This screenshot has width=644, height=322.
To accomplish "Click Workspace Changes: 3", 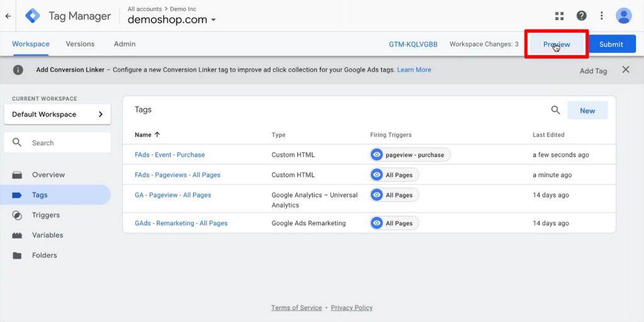I will click(x=484, y=44).
